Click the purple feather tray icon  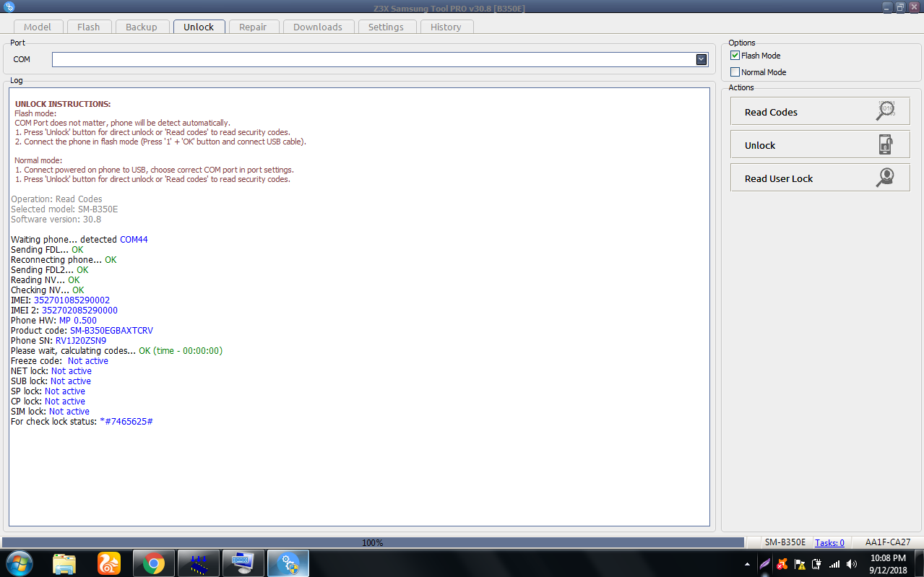click(765, 564)
